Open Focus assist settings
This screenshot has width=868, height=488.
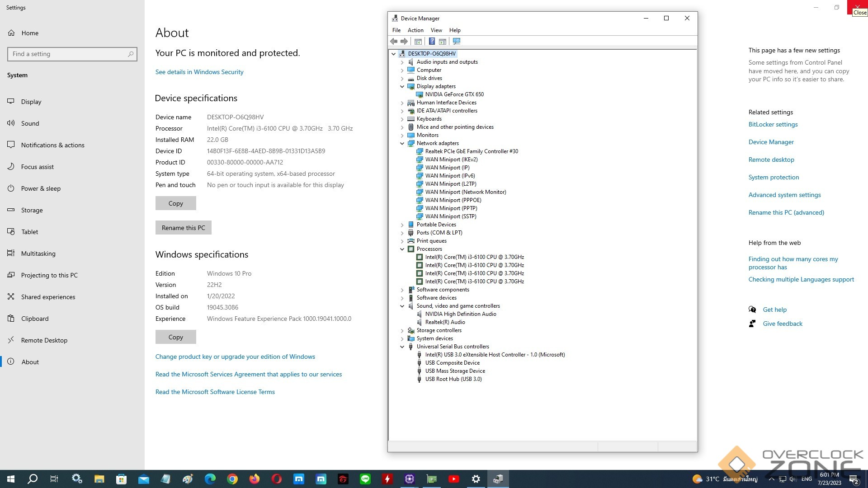coord(37,167)
